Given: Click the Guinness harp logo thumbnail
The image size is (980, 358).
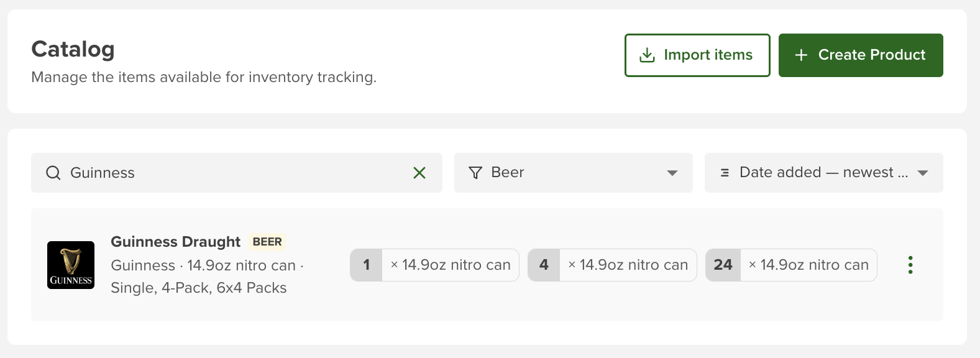Looking at the screenshot, I should (71, 265).
